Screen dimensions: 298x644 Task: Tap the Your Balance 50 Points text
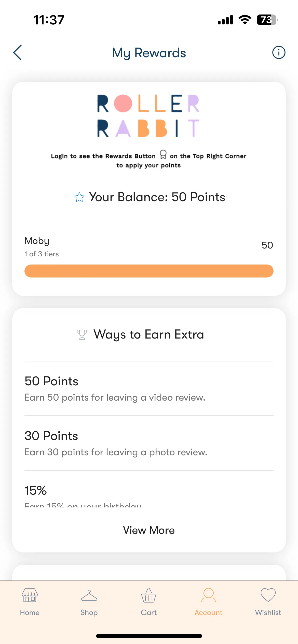pyautogui.click(x=157, y=197)
